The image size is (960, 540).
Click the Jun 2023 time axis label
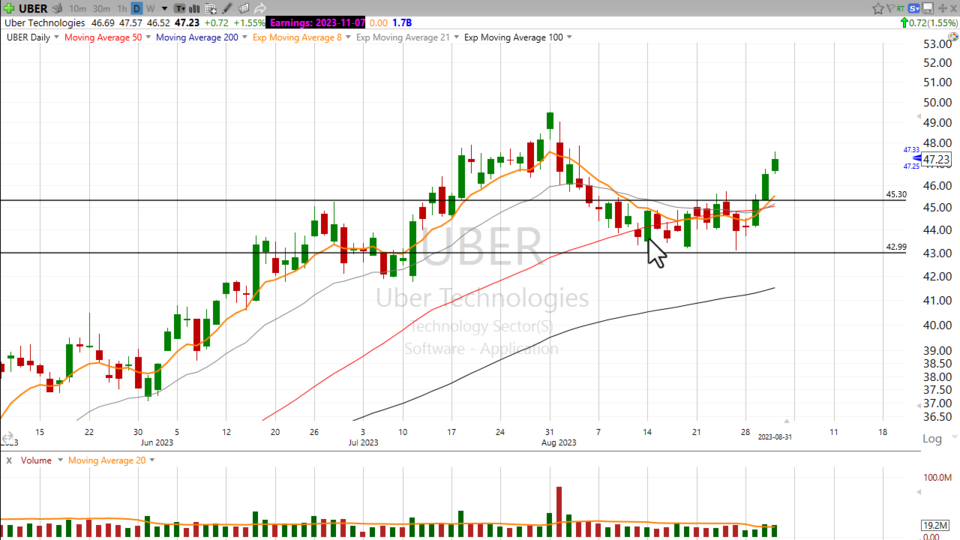[x=157, y=442]
